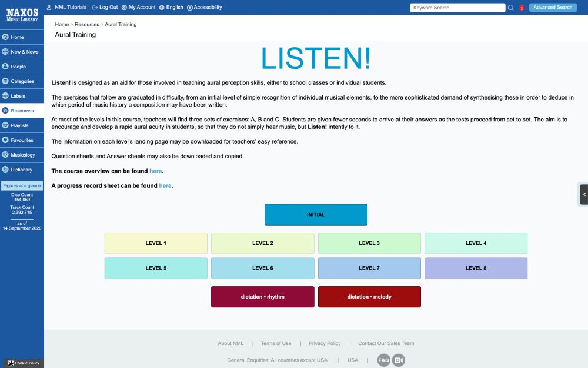
Task: Select the LEVEL 4 button
Action: (x=476, y=243)
